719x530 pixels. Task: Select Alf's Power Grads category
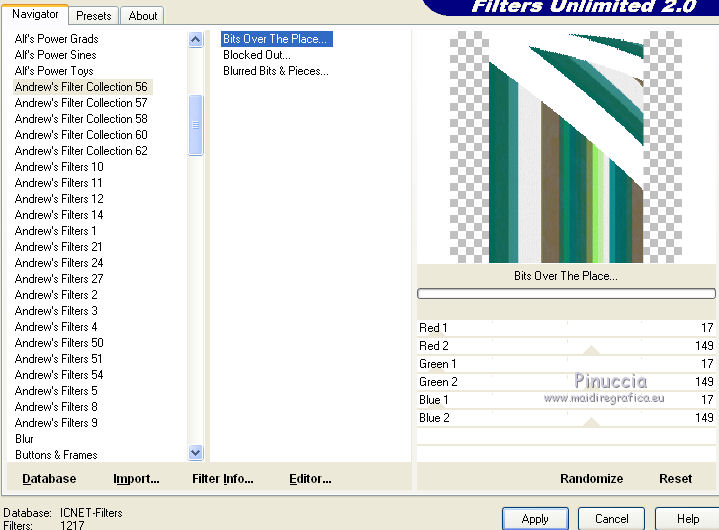pos(56,39)
